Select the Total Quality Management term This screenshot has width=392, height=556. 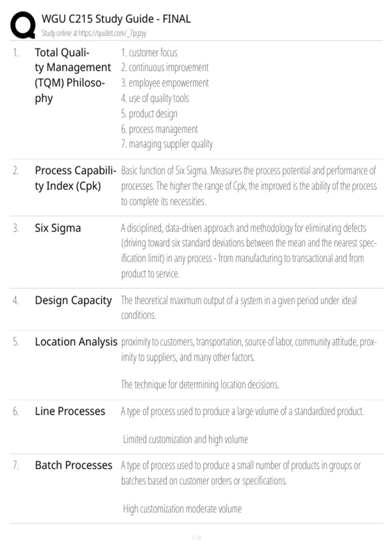tap(73, 75)
